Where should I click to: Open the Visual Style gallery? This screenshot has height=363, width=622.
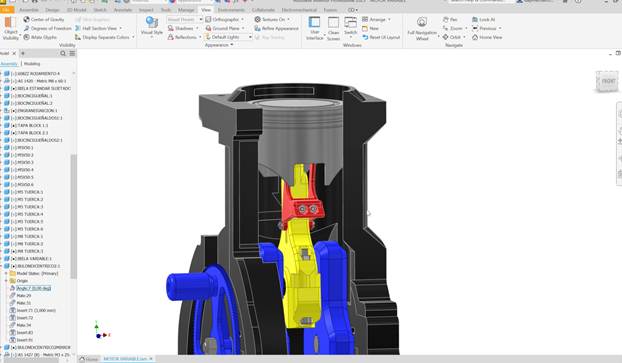152,28
